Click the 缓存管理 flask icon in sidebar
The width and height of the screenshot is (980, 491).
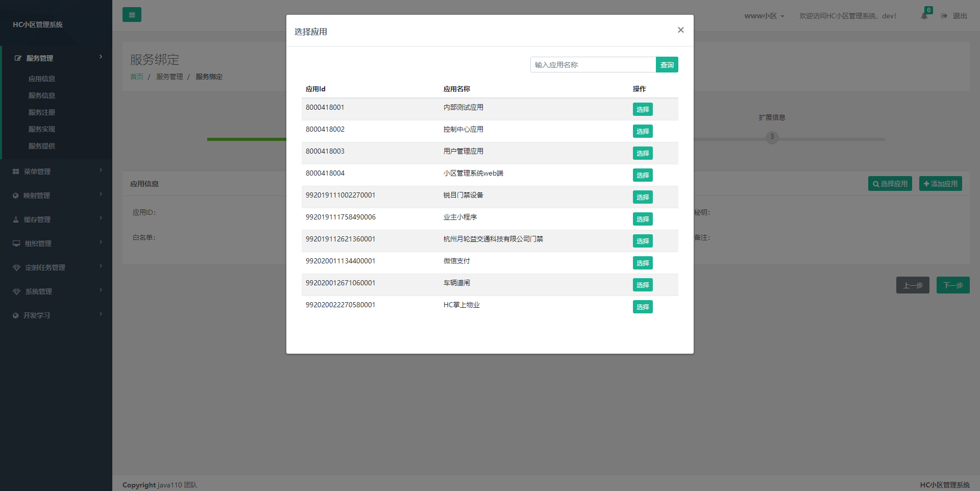tap(16, 219)
